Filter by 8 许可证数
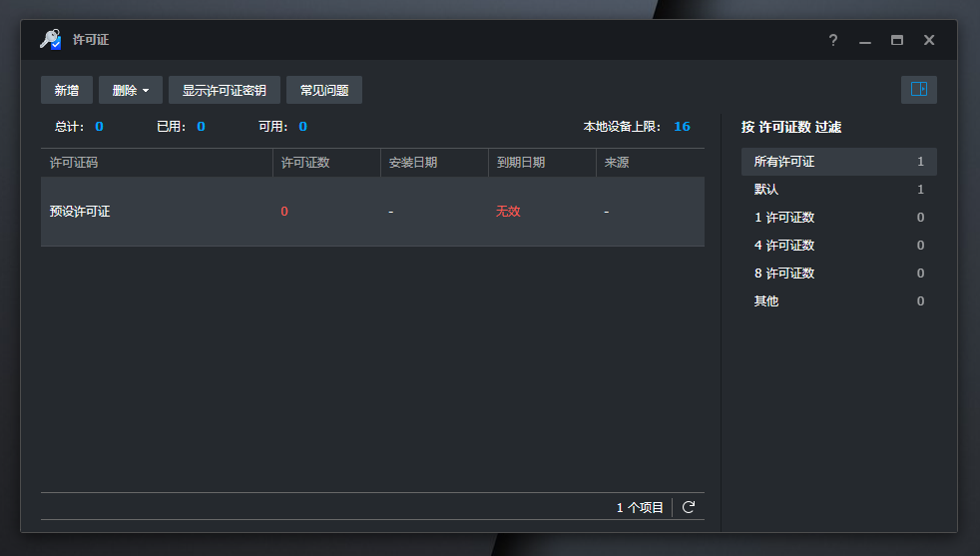The height and width of the screenshot is (556, 980). pyautogui.click(x=838, y=274)
